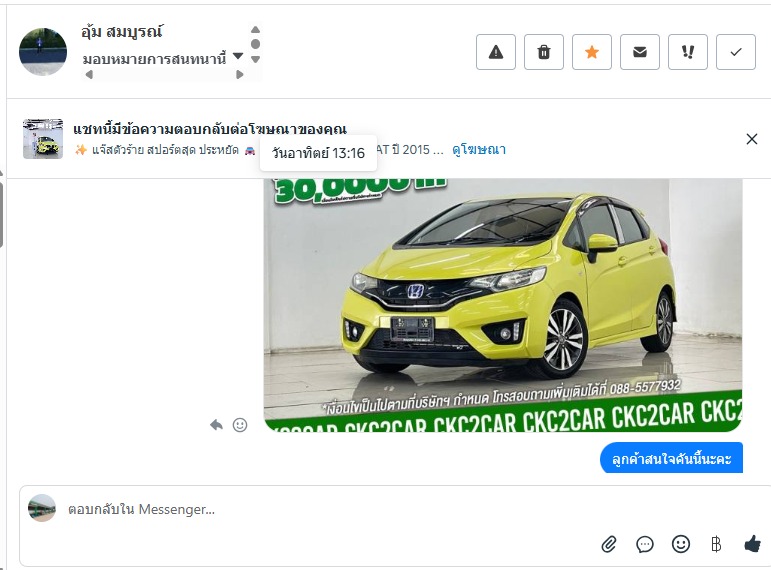
Task: Click scroll down arrow near contact name
Action: (x=255, y=60)
